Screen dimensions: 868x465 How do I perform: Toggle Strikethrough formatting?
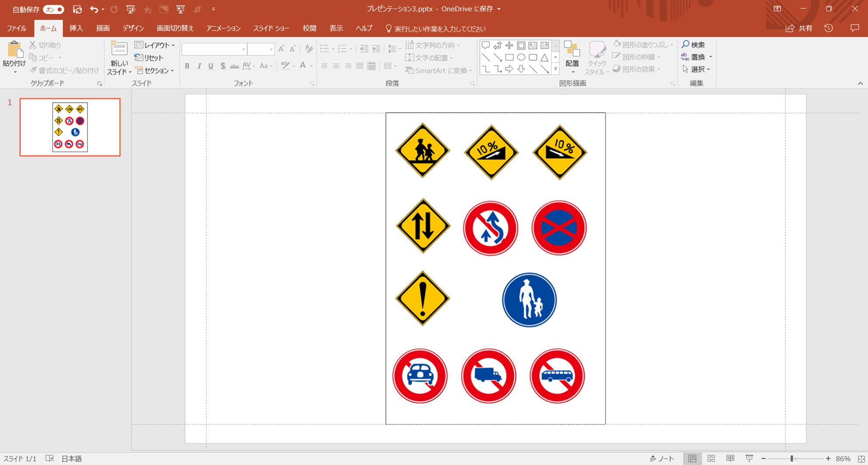point(234,66)
